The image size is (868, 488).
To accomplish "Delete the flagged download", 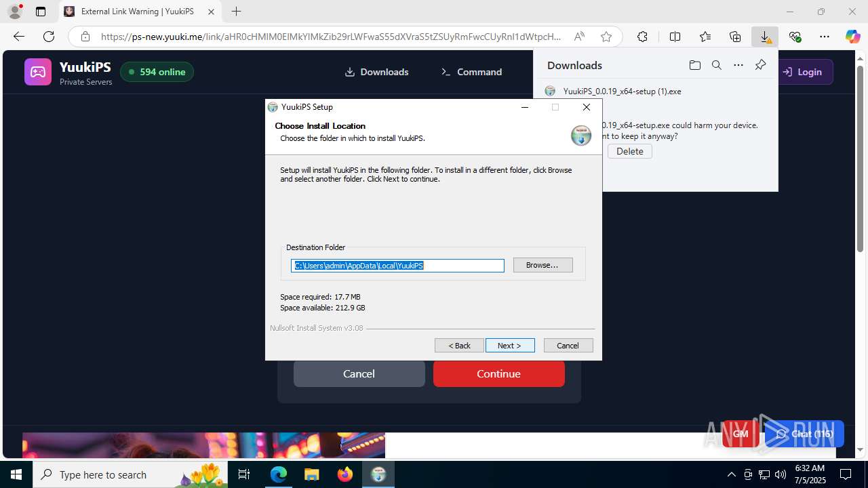I will (x=629, y=151).
